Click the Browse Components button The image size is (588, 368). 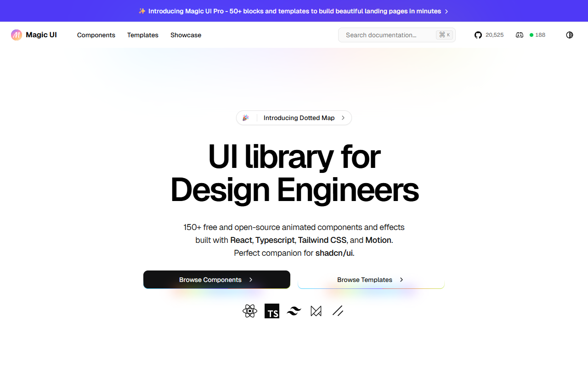216,280
